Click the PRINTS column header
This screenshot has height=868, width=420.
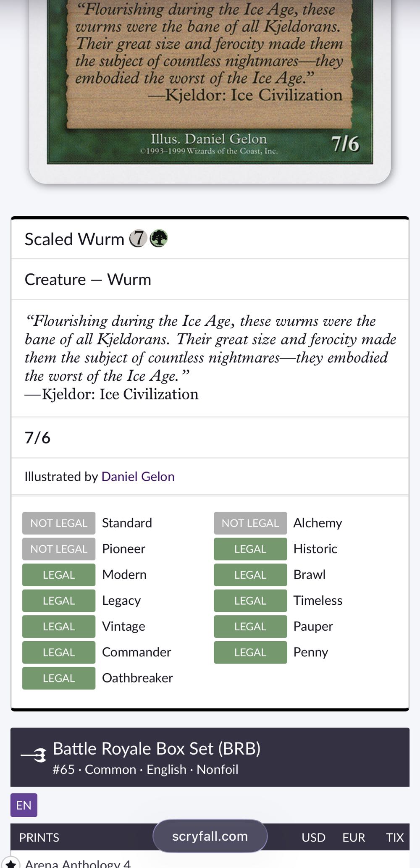point(38,837)
